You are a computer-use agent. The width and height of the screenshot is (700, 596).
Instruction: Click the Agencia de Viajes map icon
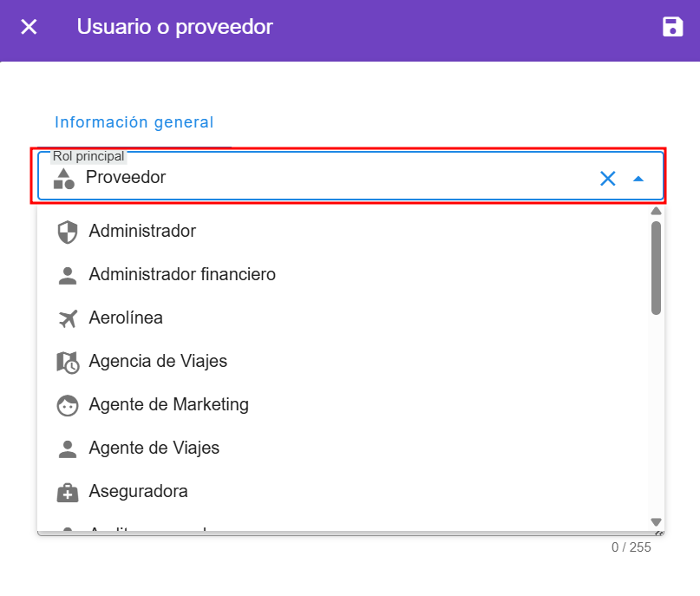[67, 362]
